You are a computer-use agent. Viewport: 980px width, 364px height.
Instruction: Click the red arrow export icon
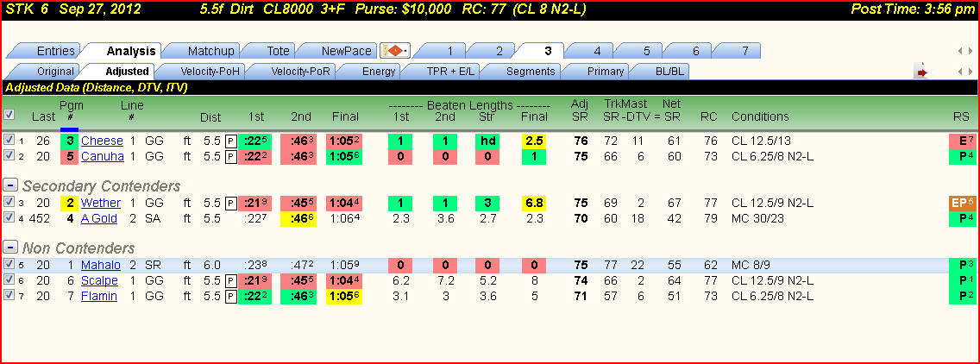coord(920,72)
